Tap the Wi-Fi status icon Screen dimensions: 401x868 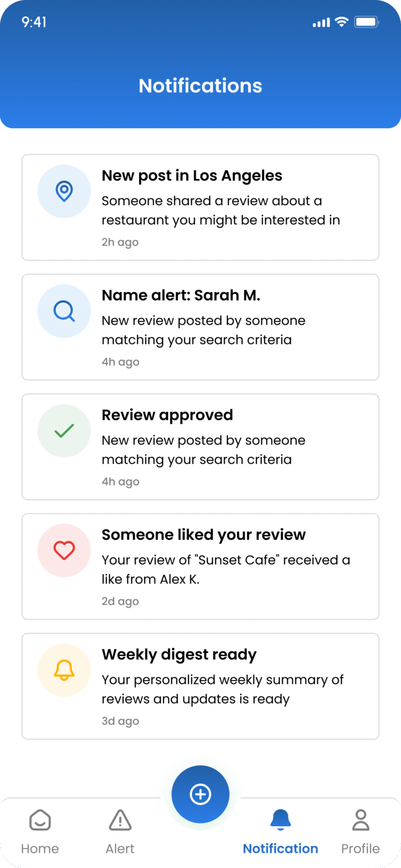click(341, 22)
